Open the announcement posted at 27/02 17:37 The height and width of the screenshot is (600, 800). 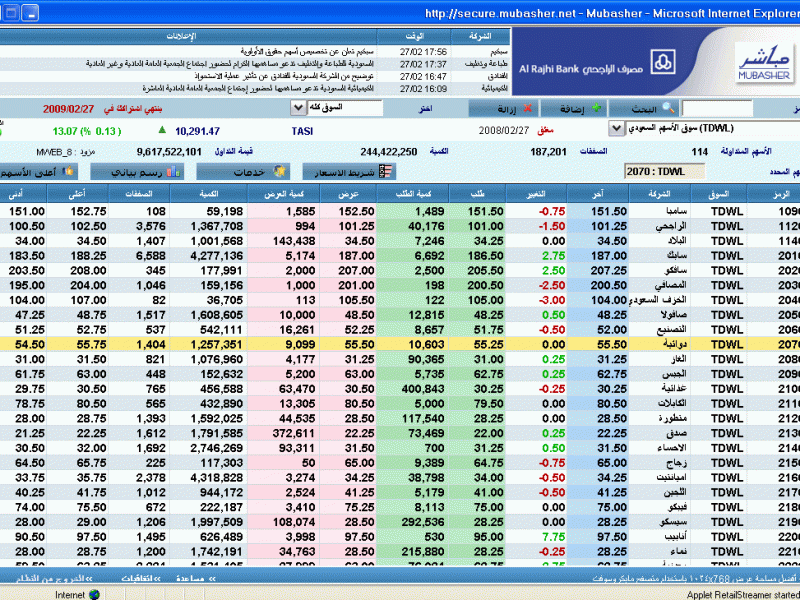tap(255, 64)
